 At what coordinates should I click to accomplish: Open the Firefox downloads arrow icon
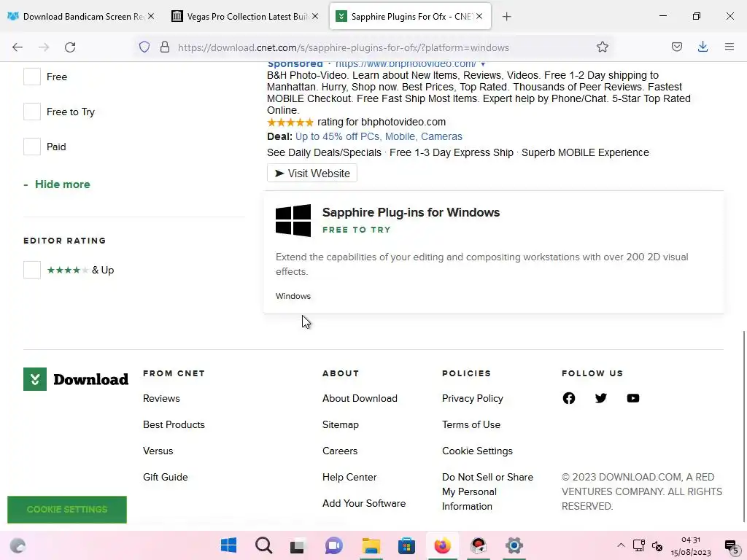tap(703, 47)
